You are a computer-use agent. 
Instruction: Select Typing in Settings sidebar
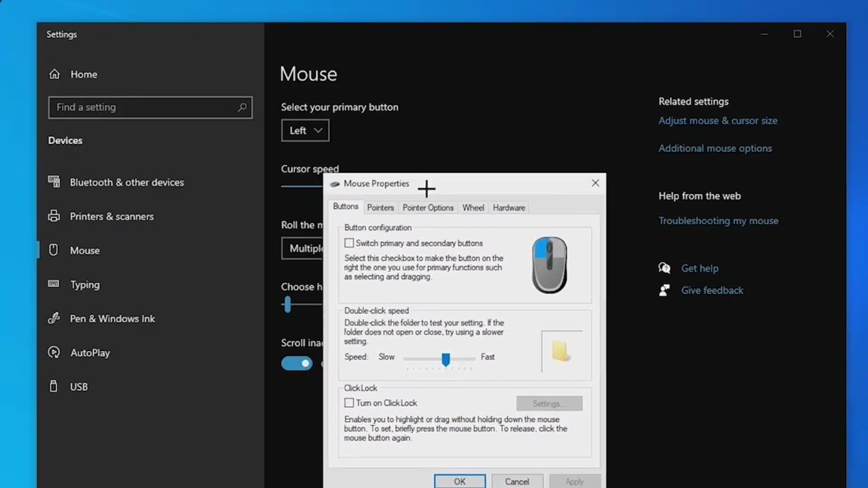[85, 285]
